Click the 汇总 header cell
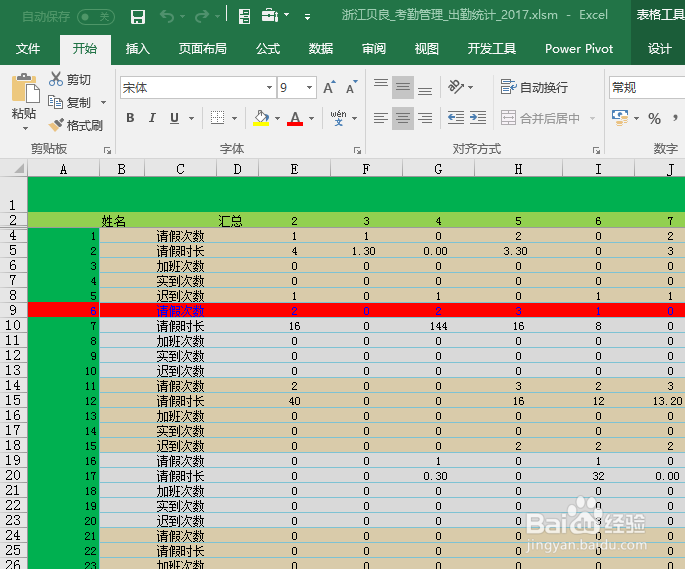 coord(237,221)
